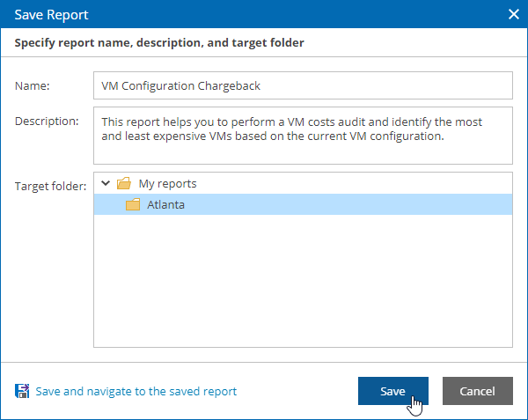Viewport: 528px width, 420px height.
Task: Click the Target folder label
Action: point(50,186)
